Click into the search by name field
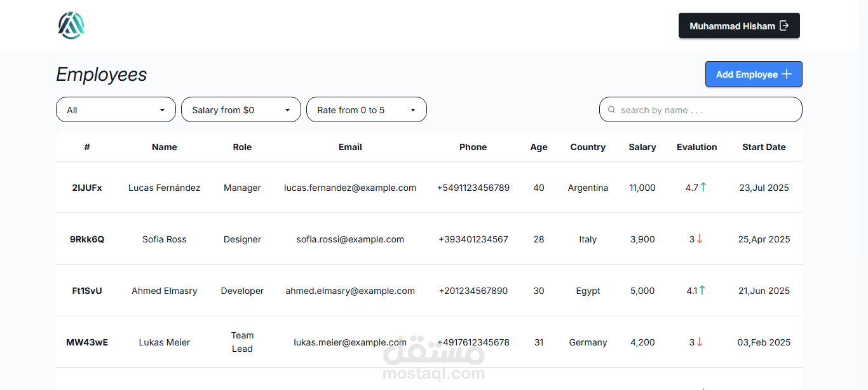Screen dimensions: 868x390 coord(700,109)
